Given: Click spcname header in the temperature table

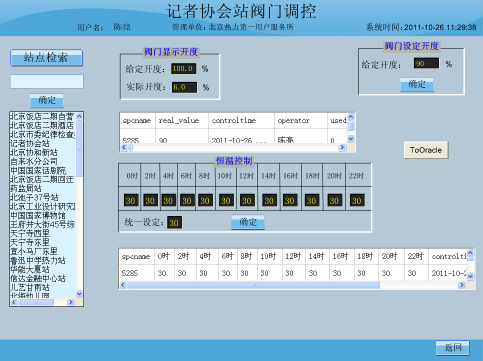Looking at the screenshot, I should pos(136,256).
